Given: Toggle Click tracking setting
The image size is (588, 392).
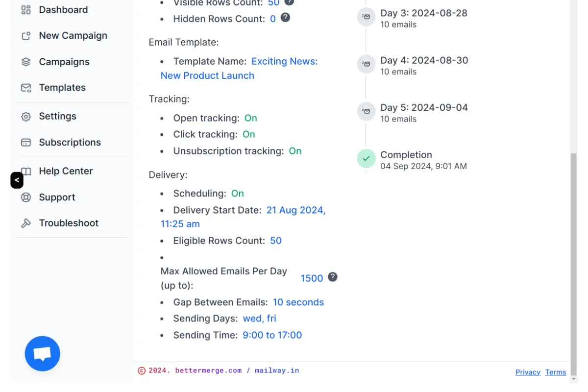Looking at the screenshot, I should pyautogui.click(x=248, y=134).
